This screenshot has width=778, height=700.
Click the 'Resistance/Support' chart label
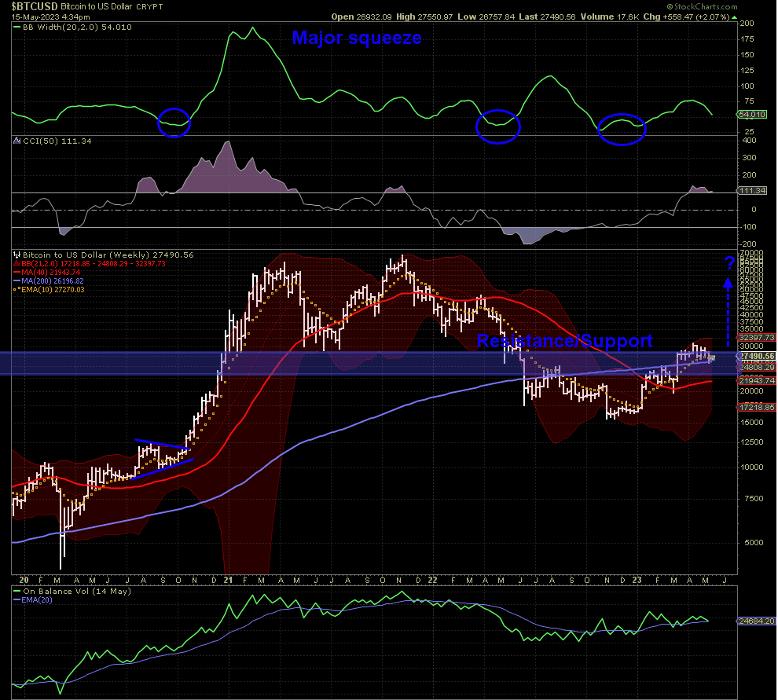pos(565,341)
